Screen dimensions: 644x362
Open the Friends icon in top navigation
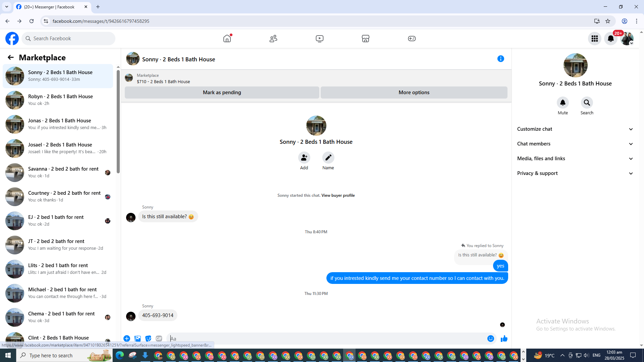click(x=273, y=39)
